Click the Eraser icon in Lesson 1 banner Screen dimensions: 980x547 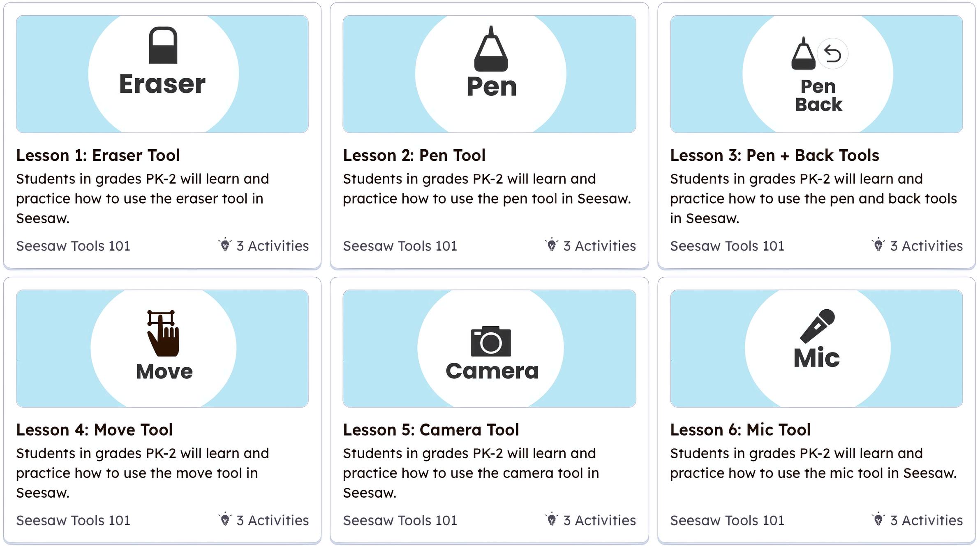(x=163, y=46)
